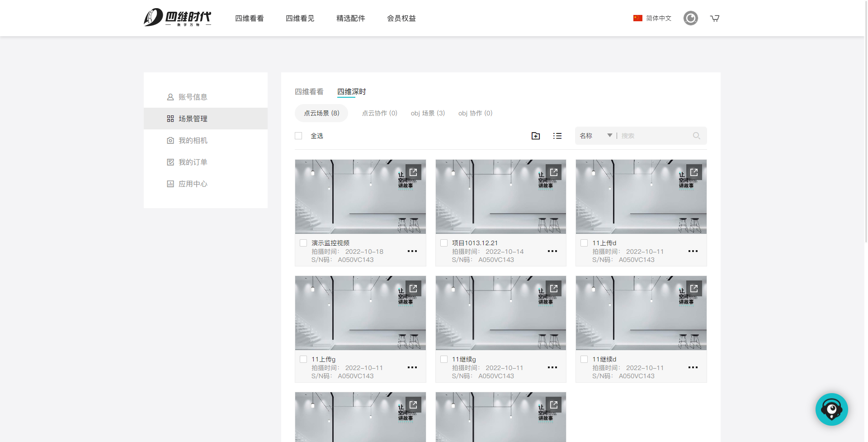Switch to list view icon
Image resolution: width=868 pixels, height=442 pixels.
(557, 136)
